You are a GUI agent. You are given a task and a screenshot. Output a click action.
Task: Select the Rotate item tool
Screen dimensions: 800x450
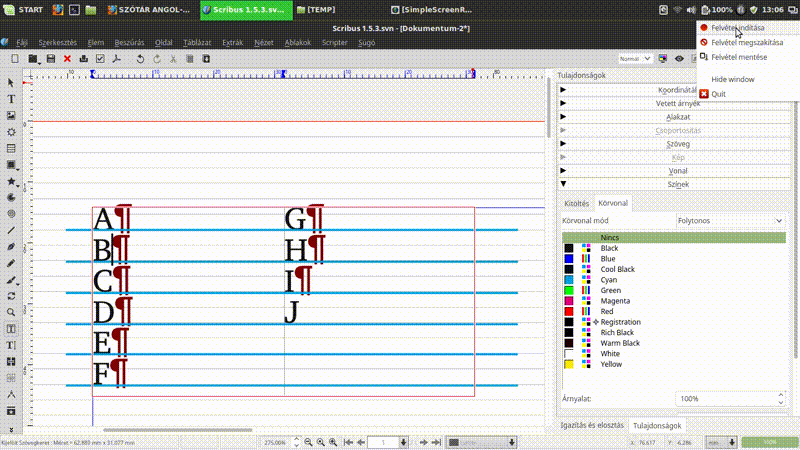(11, 295)
